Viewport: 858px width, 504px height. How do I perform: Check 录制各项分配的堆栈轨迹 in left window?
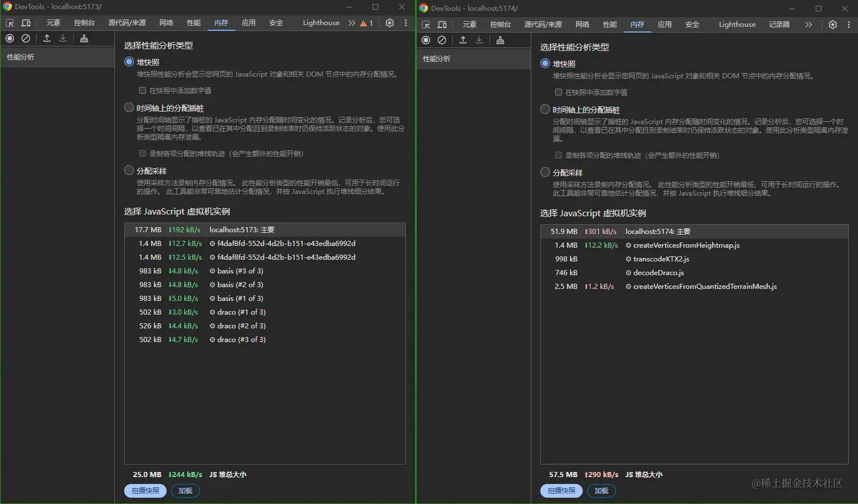(x=143, y=153)
